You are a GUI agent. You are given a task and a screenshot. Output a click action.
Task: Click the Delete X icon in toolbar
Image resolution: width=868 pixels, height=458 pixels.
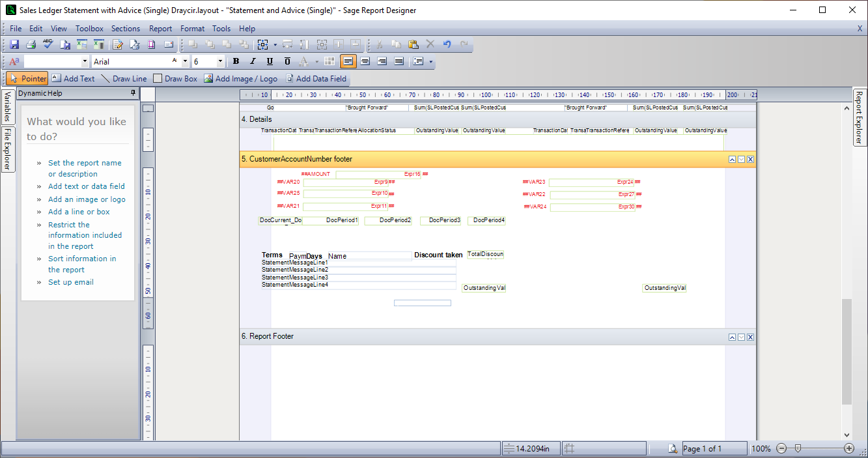pyautogui.click(x=430, y=44)
